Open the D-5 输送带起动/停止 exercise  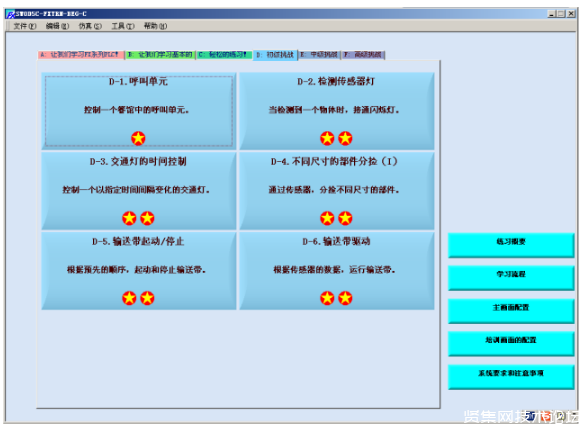tap(139, 271)
